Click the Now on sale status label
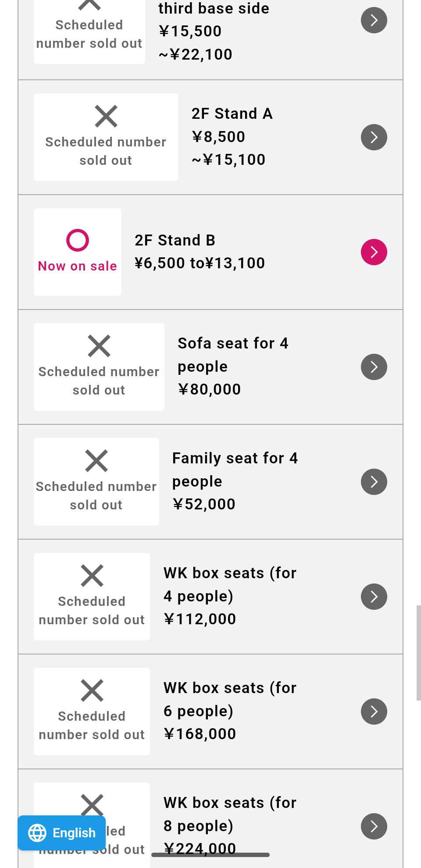The image size is (421, 868). [x=78, y=266]
